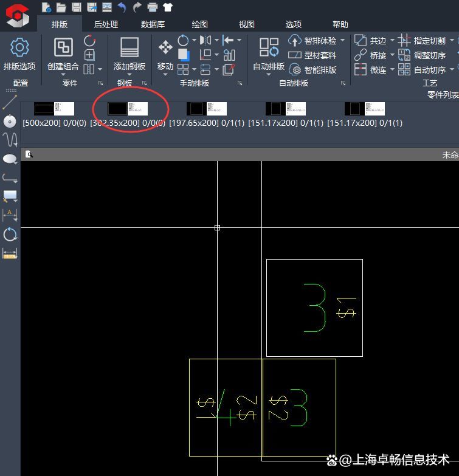This screenshot has width=459, height=476.
Task: Click the rotate tool in left toolbar
Action: point(10,235)
